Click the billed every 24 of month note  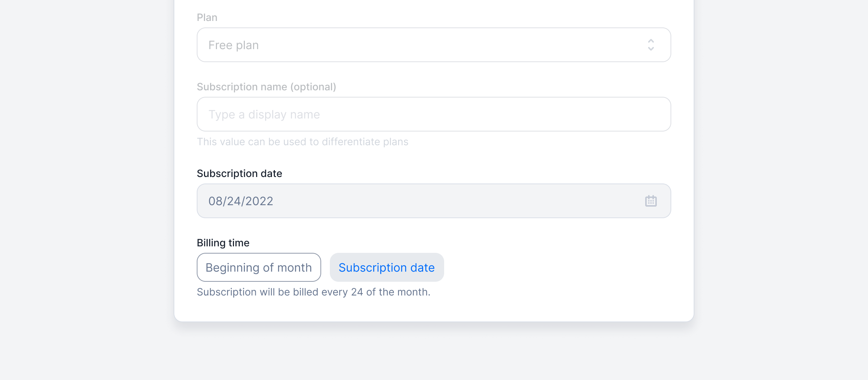tap(314, 292)
